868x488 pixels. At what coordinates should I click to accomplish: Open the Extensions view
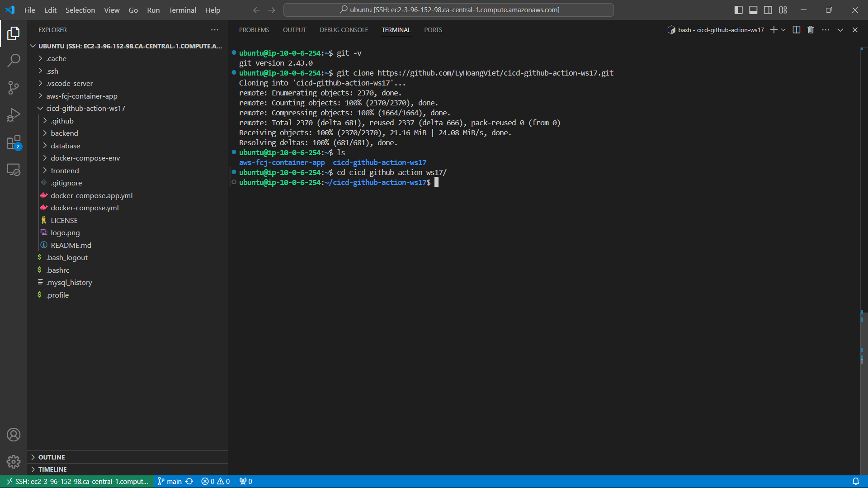point(14,142)
